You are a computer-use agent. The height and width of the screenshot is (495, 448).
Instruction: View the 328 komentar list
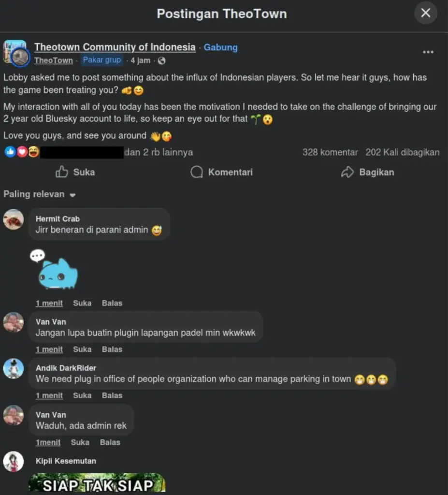coord(330,152)
